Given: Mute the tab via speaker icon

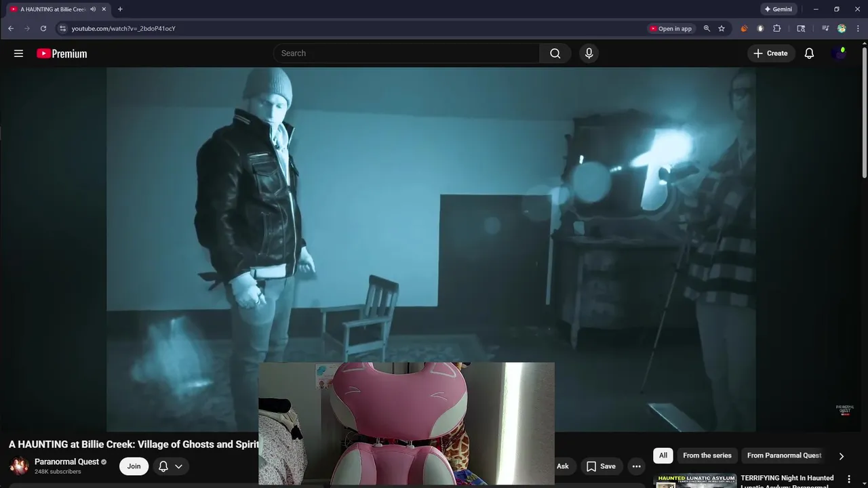Looking at the screenshot, I should (x=93, y=9).
